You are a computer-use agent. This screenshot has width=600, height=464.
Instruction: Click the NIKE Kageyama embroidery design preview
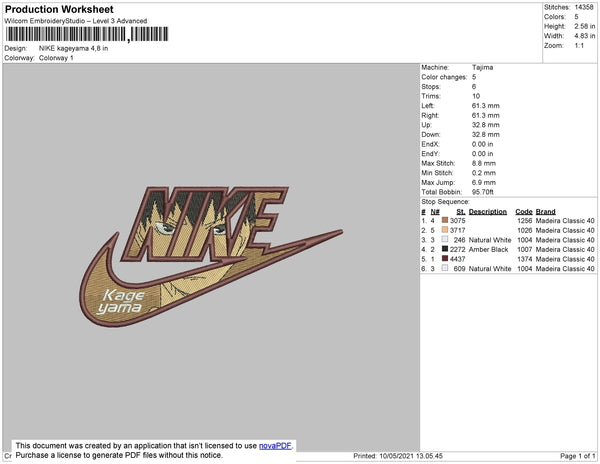211,256
